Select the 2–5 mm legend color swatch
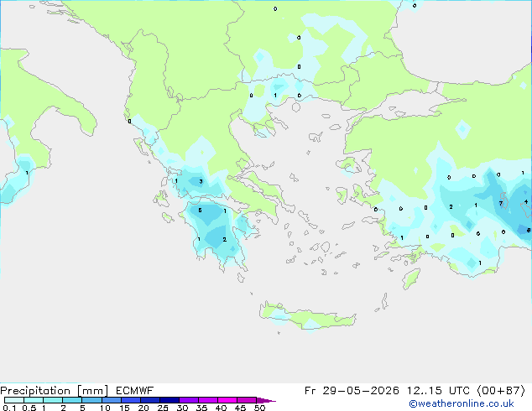Image resolution: width=532 pixels, height=411 pixels. 72,400
